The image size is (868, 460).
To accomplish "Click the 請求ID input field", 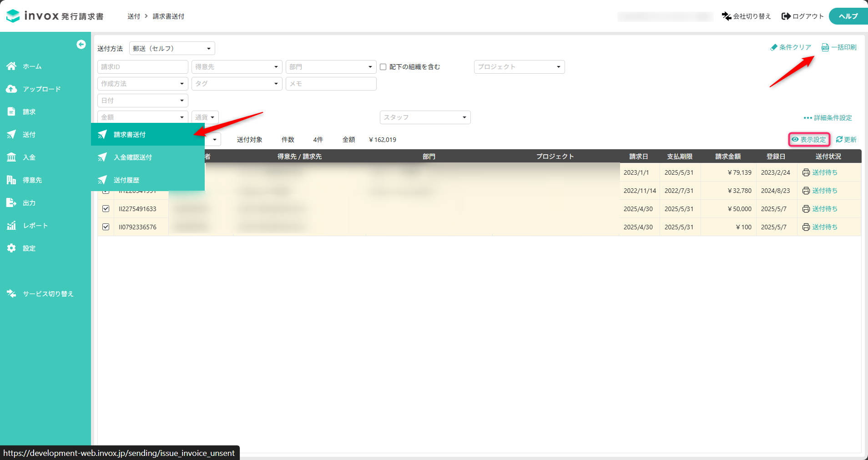I will [142, 67].
